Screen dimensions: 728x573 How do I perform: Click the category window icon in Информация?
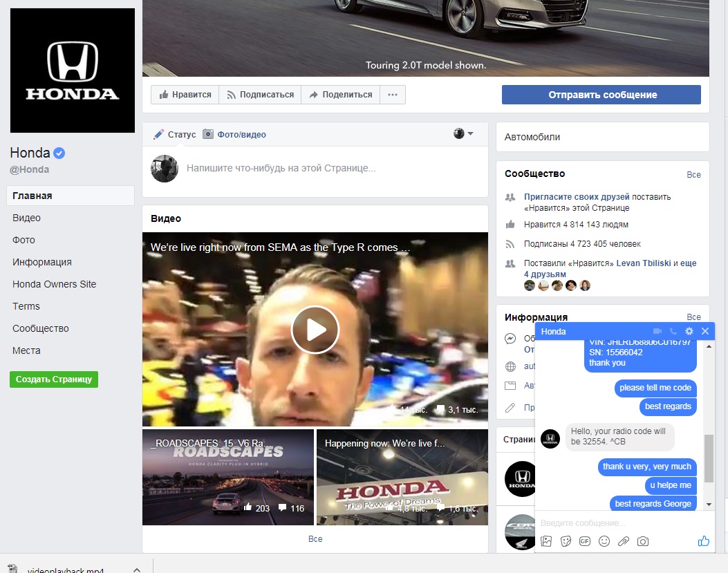(x=510, y=386)
